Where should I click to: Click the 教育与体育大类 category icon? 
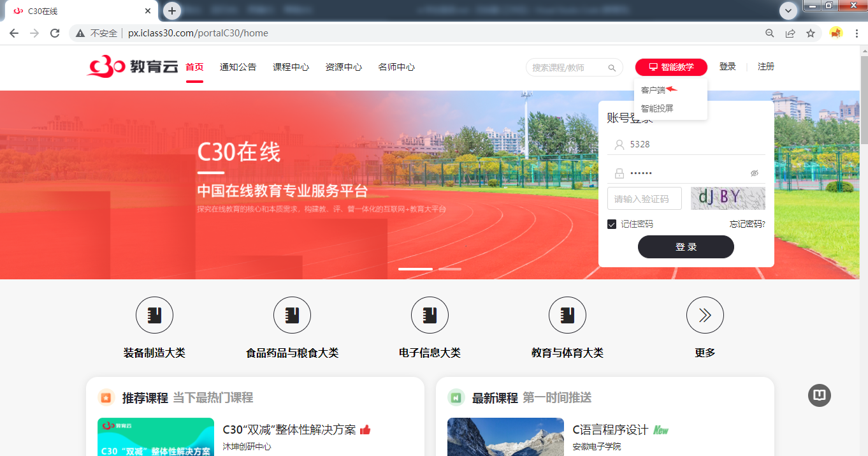(567, 315)
